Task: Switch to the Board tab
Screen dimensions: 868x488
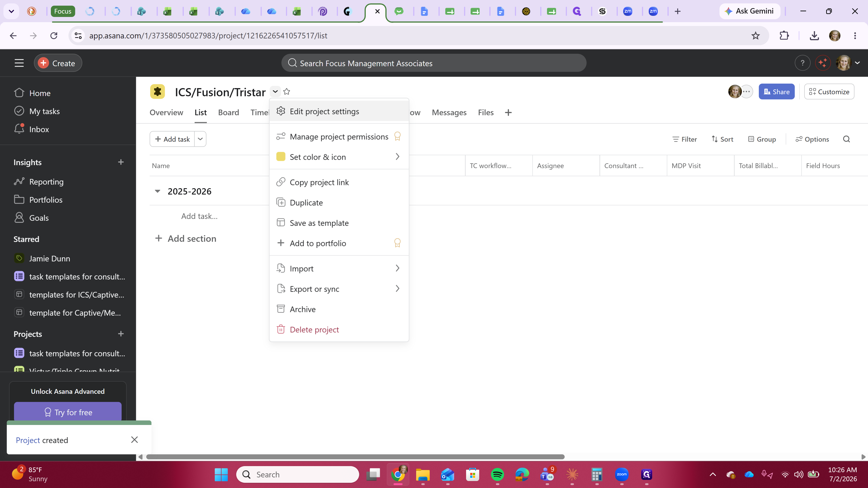Action: click(x=229, y=113)
